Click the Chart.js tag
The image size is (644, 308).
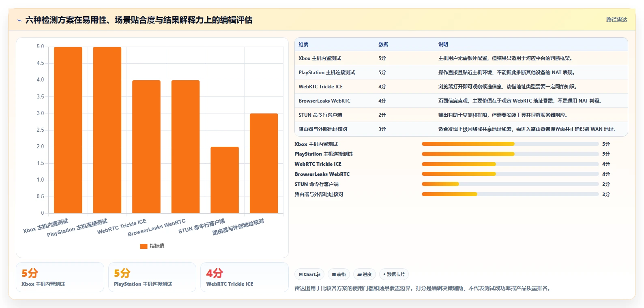click(309, 274)
